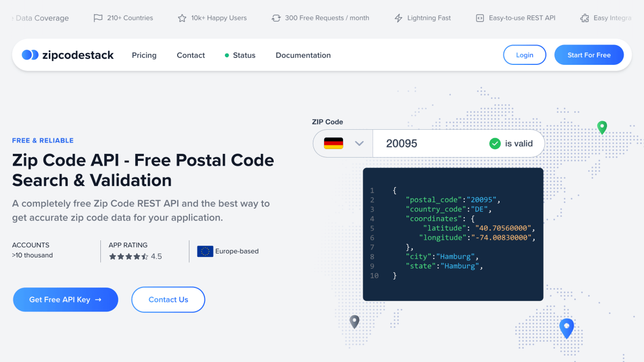Click the "300 Free Requests / month" text
The width and height of the screenshot is (644, 362).
click(x=327, y=18)
